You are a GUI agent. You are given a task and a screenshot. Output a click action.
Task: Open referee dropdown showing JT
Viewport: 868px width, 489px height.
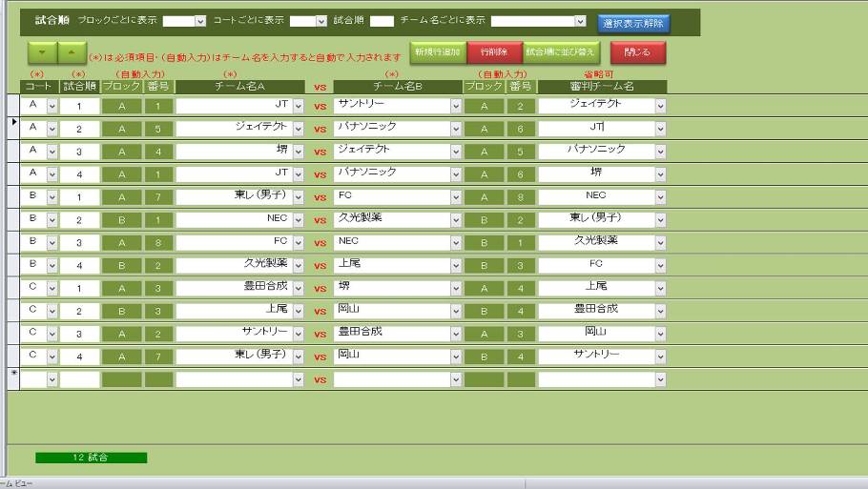tap(660, 129)
